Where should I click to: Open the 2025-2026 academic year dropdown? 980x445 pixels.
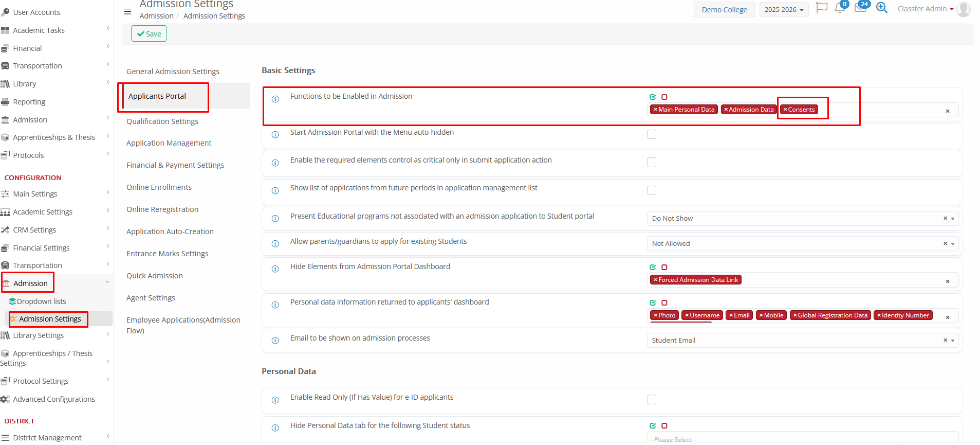[x=784, y=10]
